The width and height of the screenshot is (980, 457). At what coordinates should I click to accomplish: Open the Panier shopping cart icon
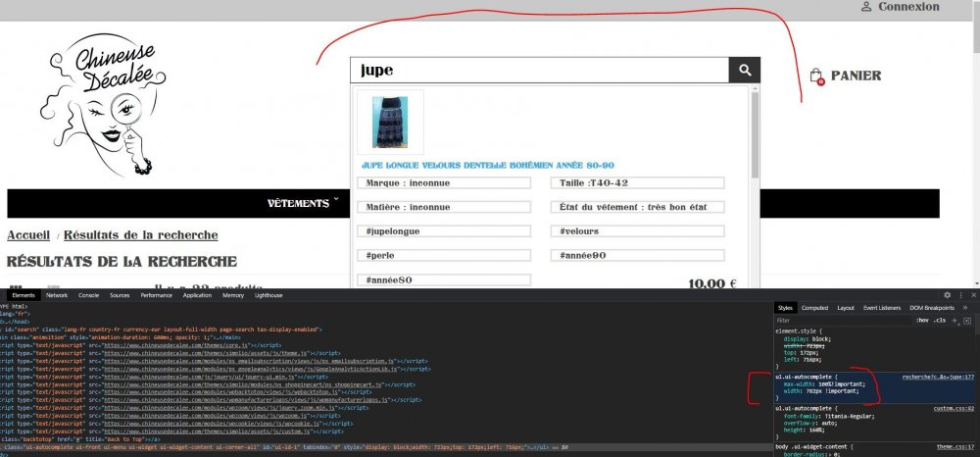[816, 76]
